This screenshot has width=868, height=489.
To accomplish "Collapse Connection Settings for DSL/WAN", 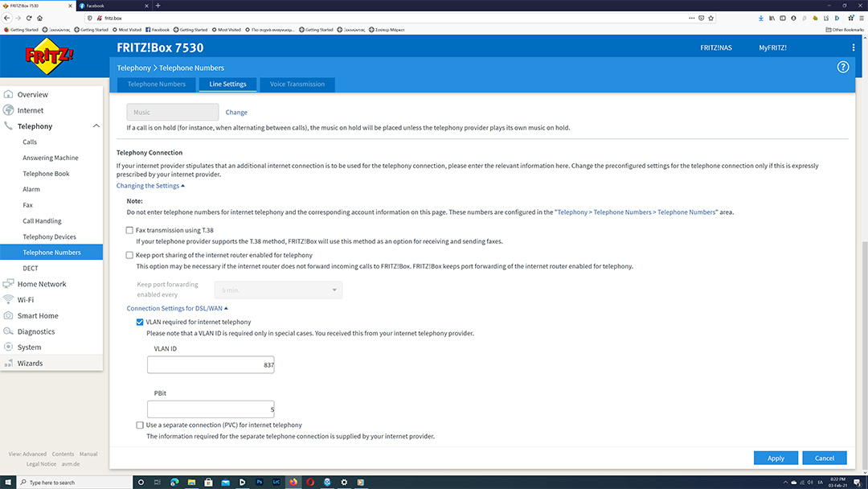I will (177, 308).
